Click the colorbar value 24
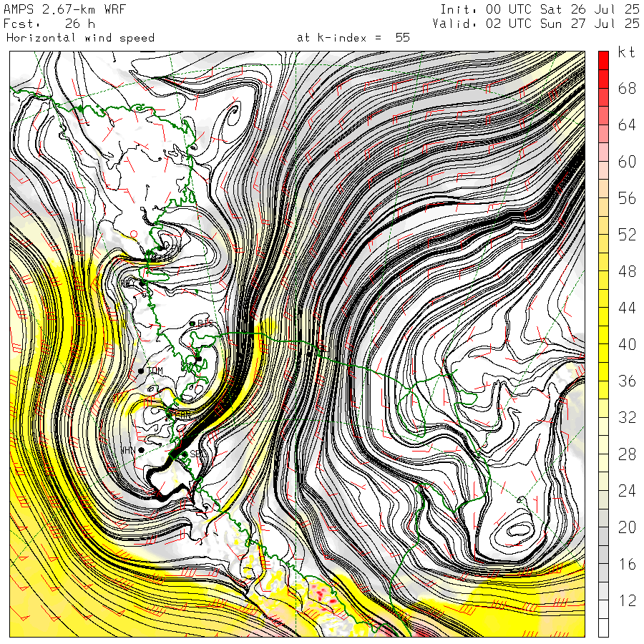644x644 pixels. point(627,490)
